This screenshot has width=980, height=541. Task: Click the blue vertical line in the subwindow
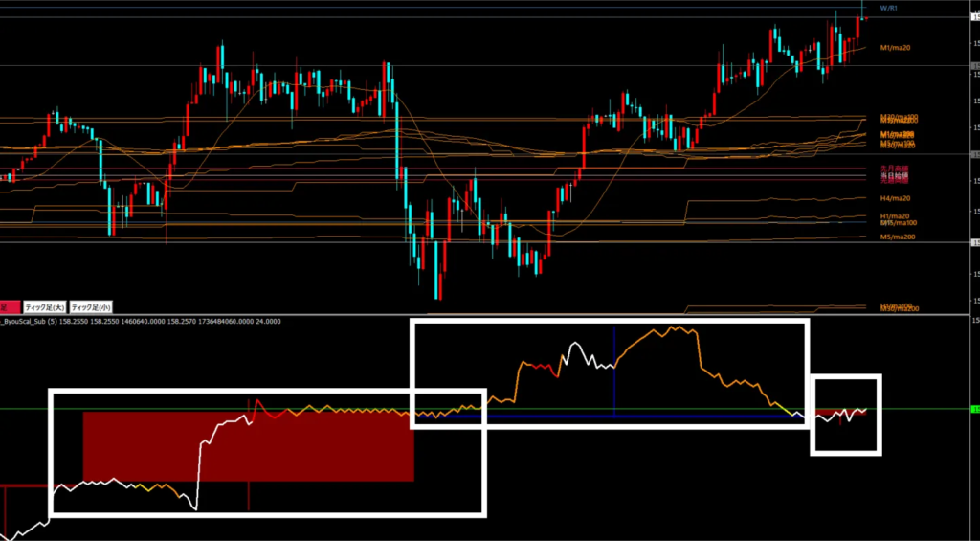point(614,373)
